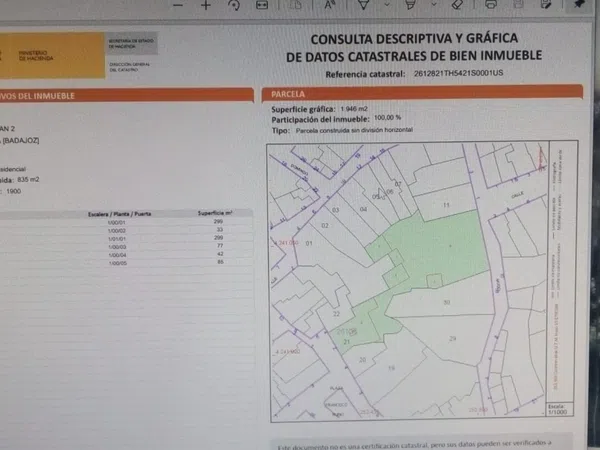
Task: Click the table cell 1/01/01
Action: pyautogui.click(x=117, y=239)
